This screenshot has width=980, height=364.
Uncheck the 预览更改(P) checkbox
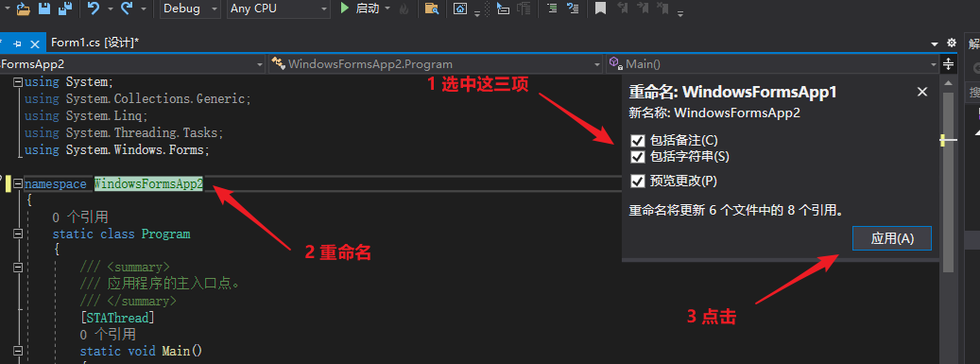[638, 182]
